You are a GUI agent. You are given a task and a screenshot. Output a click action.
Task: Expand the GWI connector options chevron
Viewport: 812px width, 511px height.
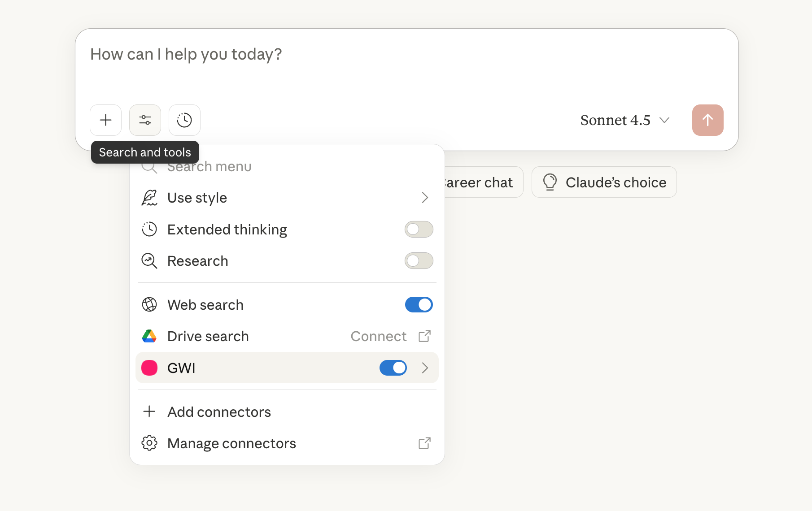coord(425,368)
